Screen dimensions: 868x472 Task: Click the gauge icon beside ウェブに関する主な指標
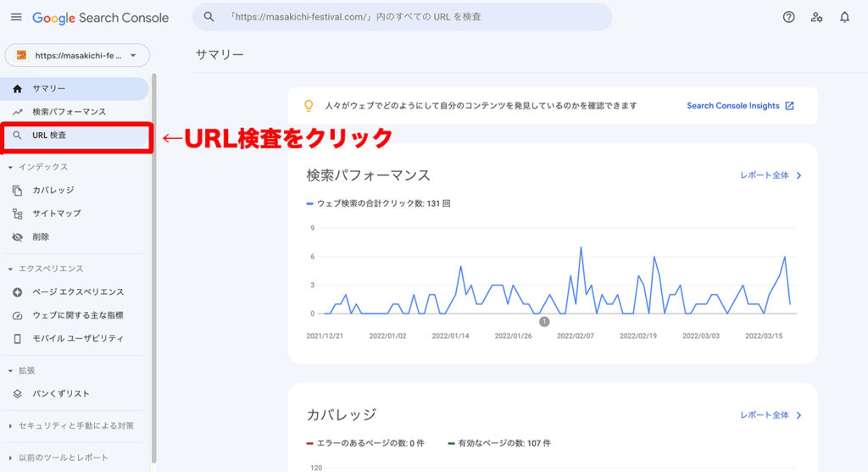[17, 315]
